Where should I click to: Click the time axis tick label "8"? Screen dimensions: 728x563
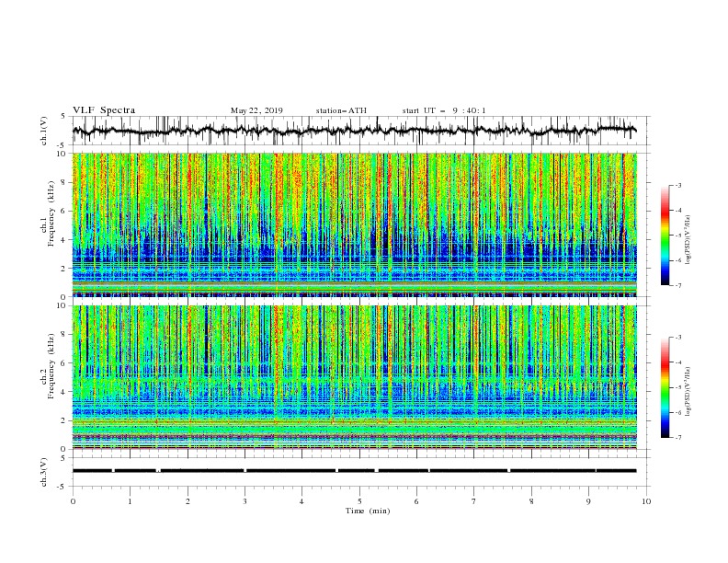click(x=531, y=501)
